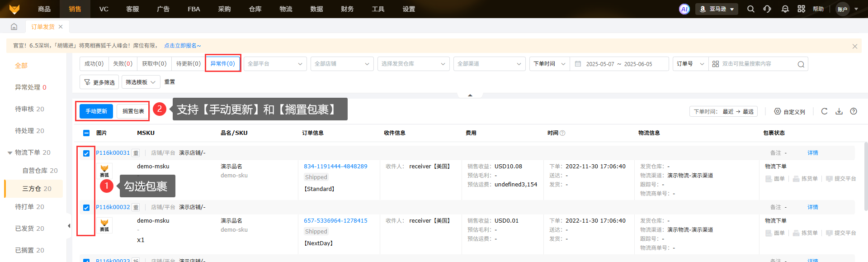Open 选择发货仓库 dropdown
The height and width of the screenshot is (262, 868).
click(414, 64)
